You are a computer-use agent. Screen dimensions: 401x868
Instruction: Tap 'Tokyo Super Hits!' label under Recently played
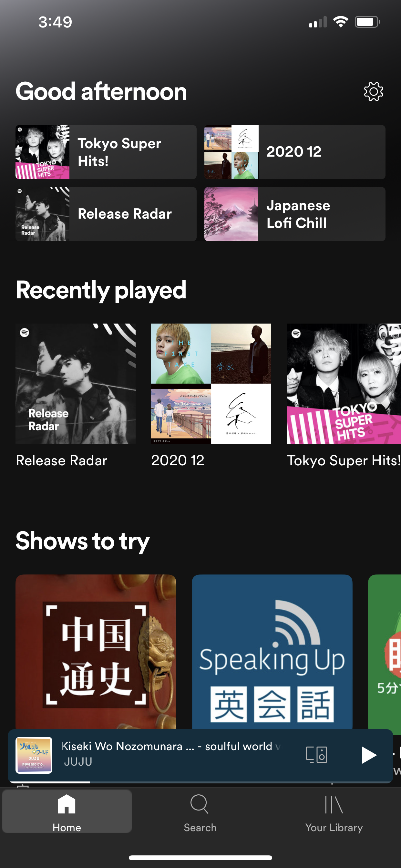click(x=344, y=460)
